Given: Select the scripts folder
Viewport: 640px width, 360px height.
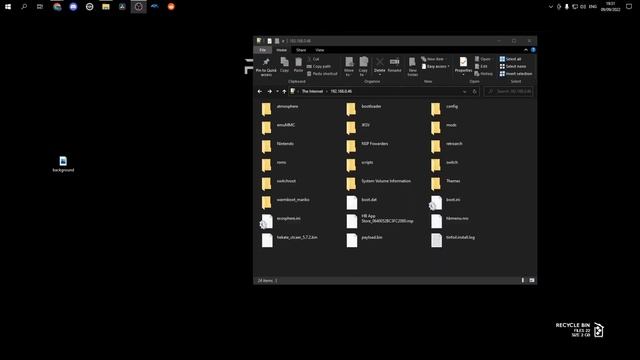Looking at the screenshot, I should tap(360, 164).
